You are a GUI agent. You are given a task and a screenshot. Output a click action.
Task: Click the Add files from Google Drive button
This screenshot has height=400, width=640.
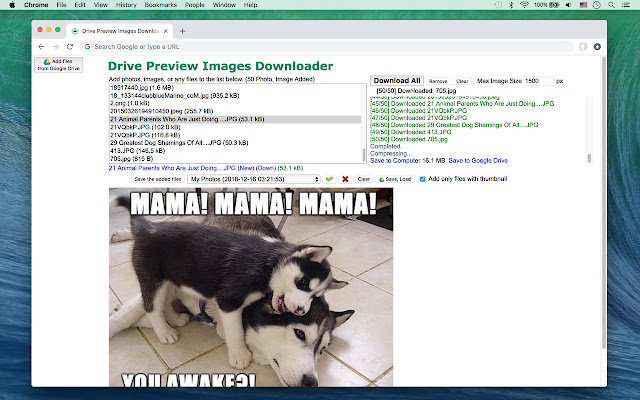(x=59, y=65)
